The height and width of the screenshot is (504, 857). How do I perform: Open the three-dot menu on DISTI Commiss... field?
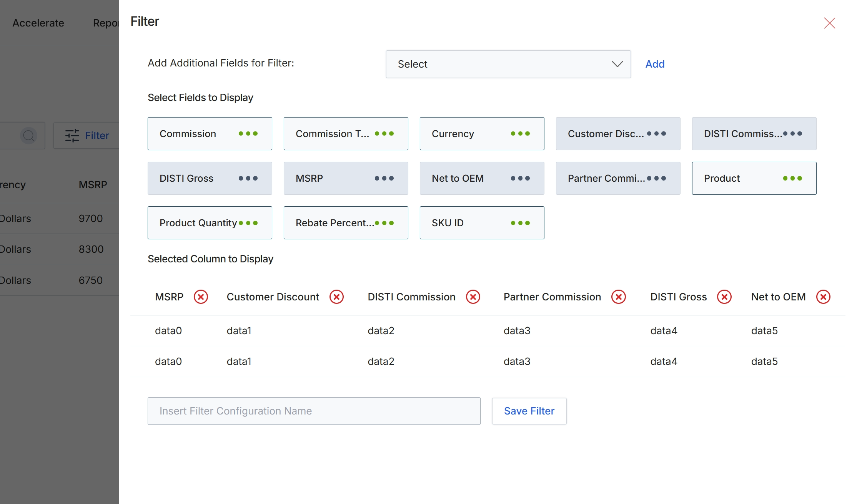(x=792, y=134)
